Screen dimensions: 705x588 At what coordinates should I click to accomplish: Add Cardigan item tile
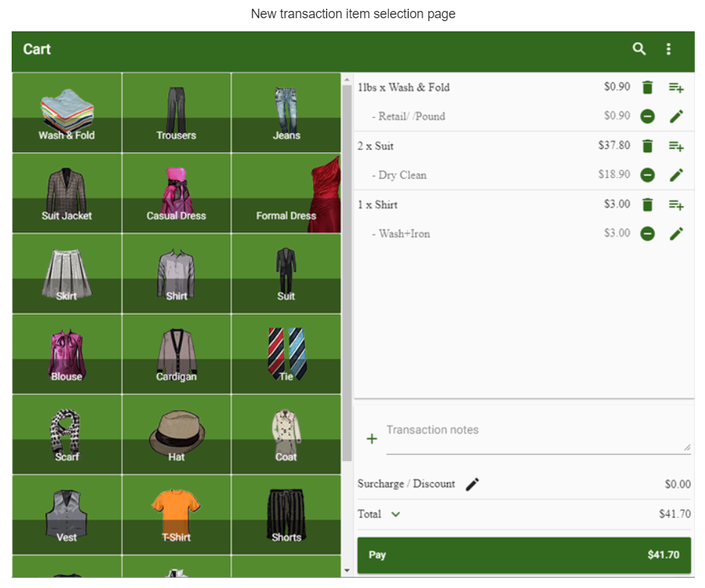[176, 354]
